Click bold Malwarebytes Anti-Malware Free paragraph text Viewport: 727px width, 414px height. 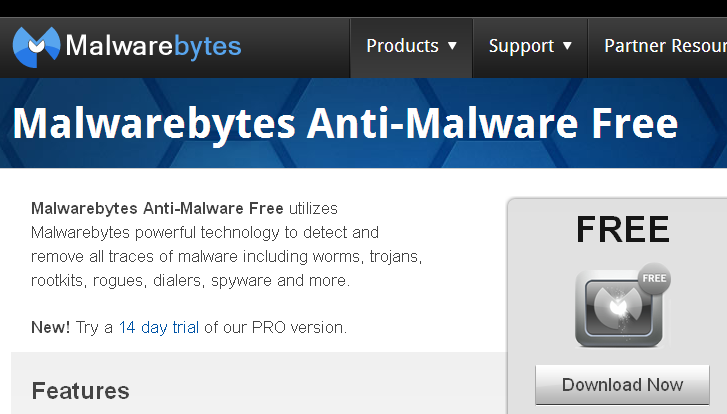point(157,209)
